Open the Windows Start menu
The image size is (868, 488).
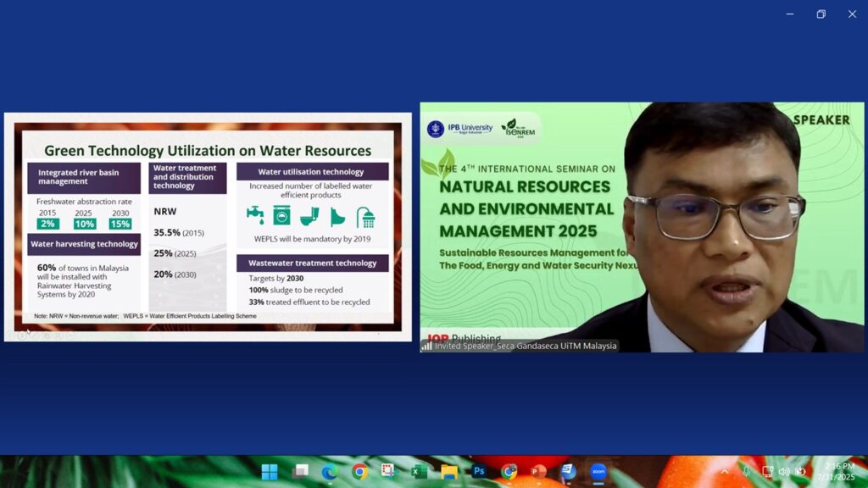click(x=270, y=472)
